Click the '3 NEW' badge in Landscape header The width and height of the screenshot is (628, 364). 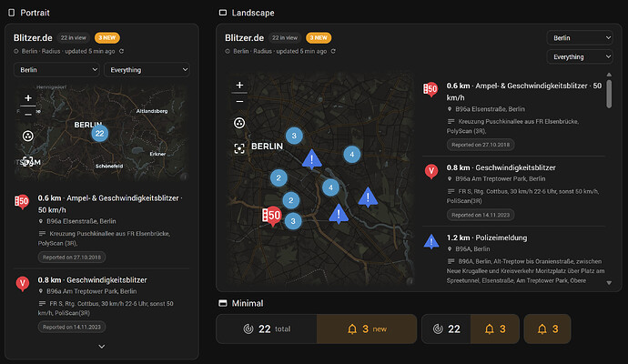tap(319, 37)
